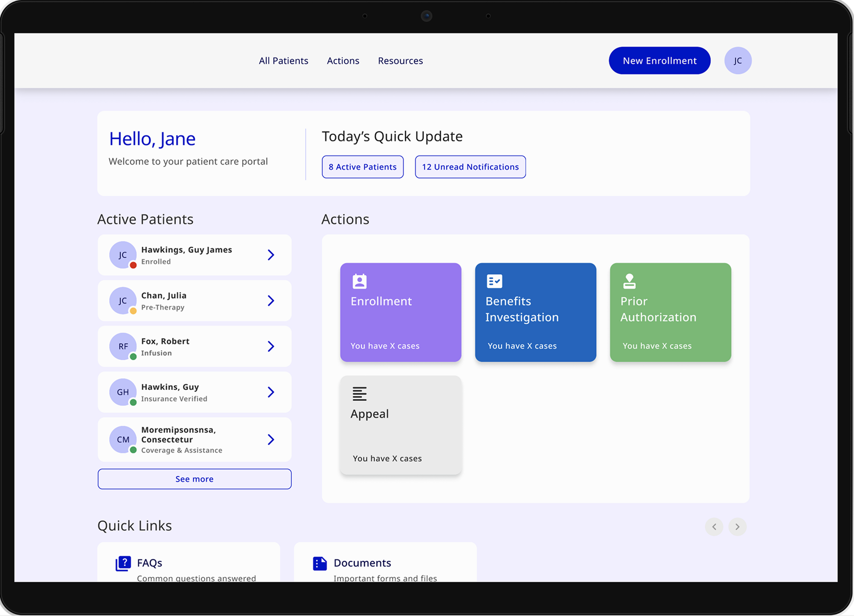The height and width of the screenshot is (616, 854).
Task: Click Robert Fox's RF avatar
Action: pyautogui.click(x=123, y=346)
